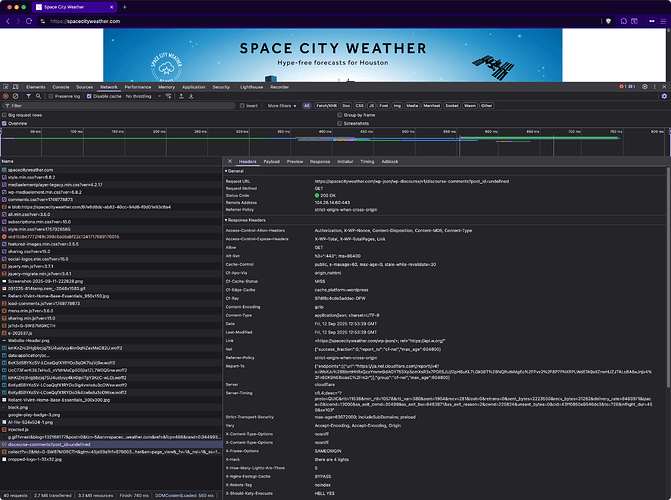Select jquery.min.js?ver=3.7.1 request
The width and height of the screenshot is (671, 500).
(111, 266)
